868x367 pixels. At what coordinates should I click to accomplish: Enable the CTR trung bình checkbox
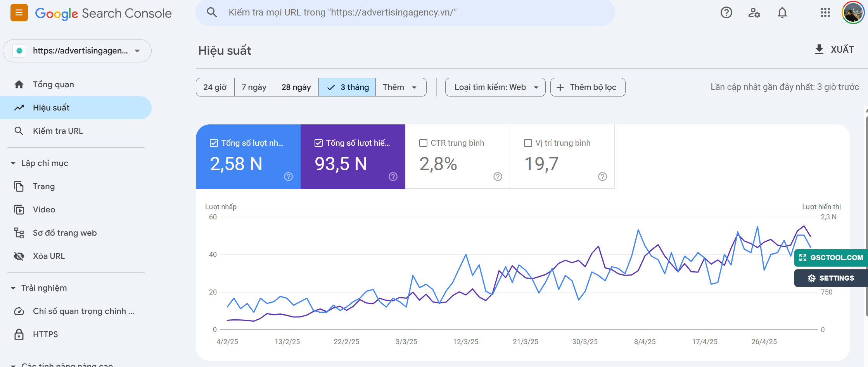pyautogui.click(x=424, y=143)
